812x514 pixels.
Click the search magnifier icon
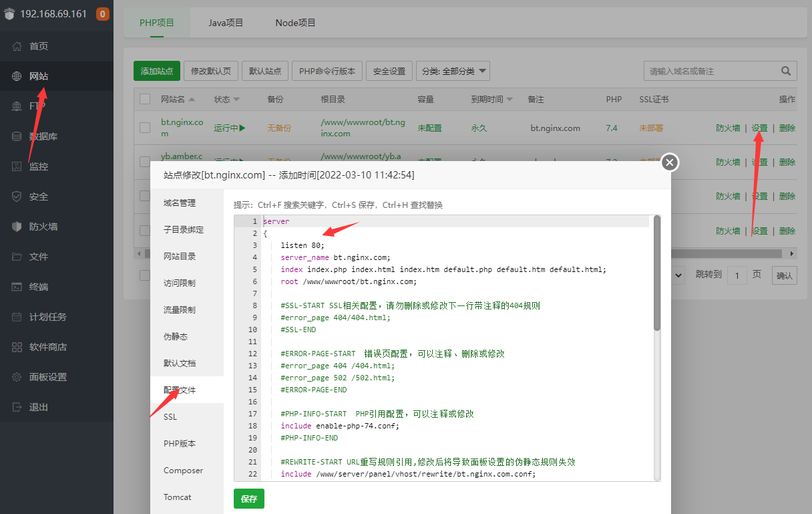785,71
